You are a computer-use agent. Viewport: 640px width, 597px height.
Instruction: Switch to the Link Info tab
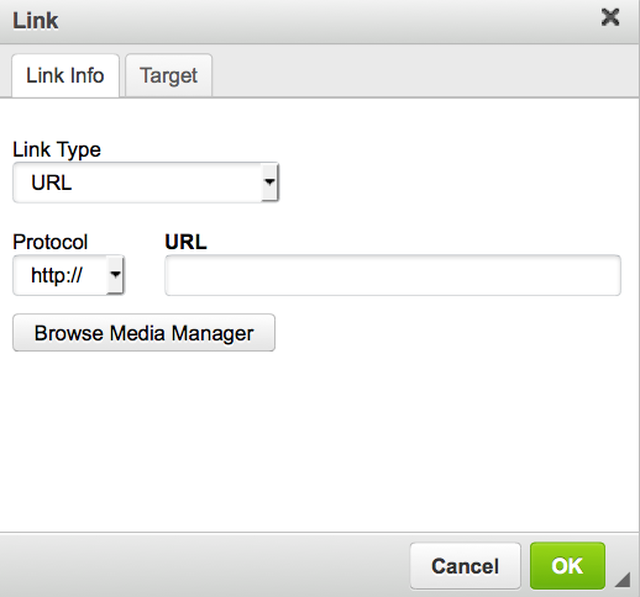(65, 76)
